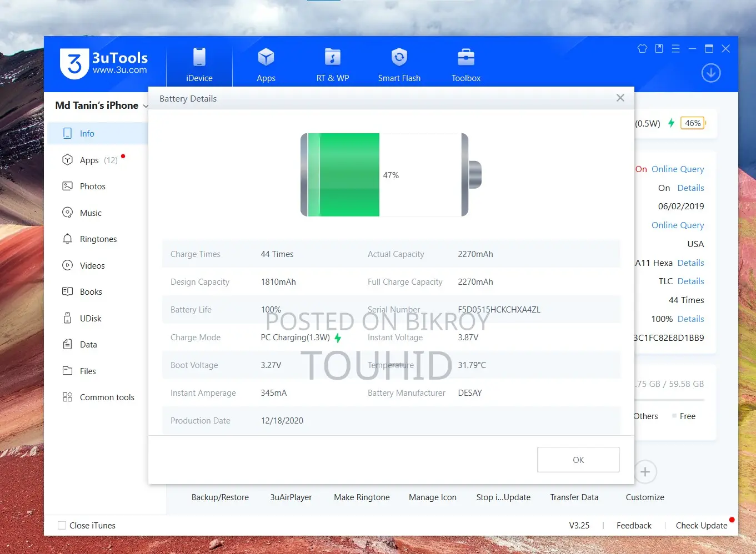Viewport: 756px width, 554px height.
Task: Click the Music disc icon
Action: [68, 213]
